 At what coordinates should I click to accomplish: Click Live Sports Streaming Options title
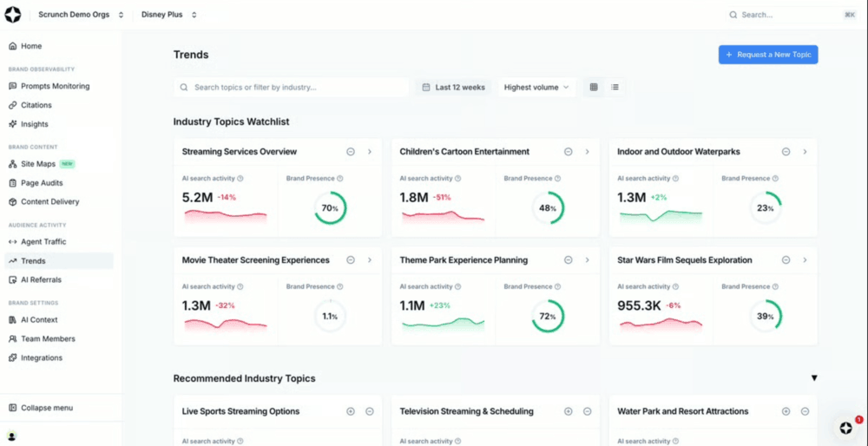[240, 411]
